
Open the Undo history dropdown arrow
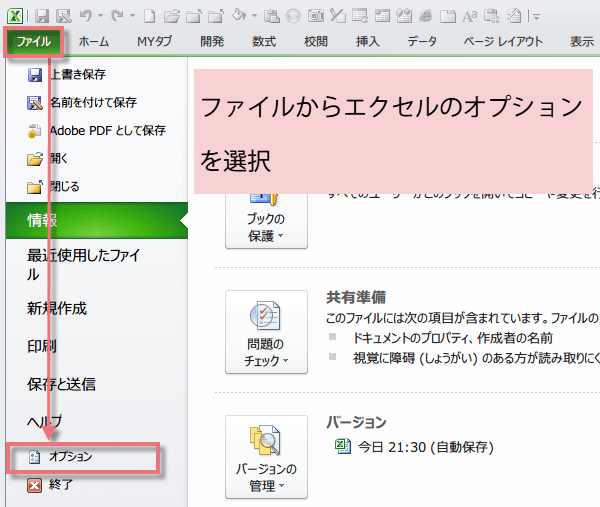[101, 16]
